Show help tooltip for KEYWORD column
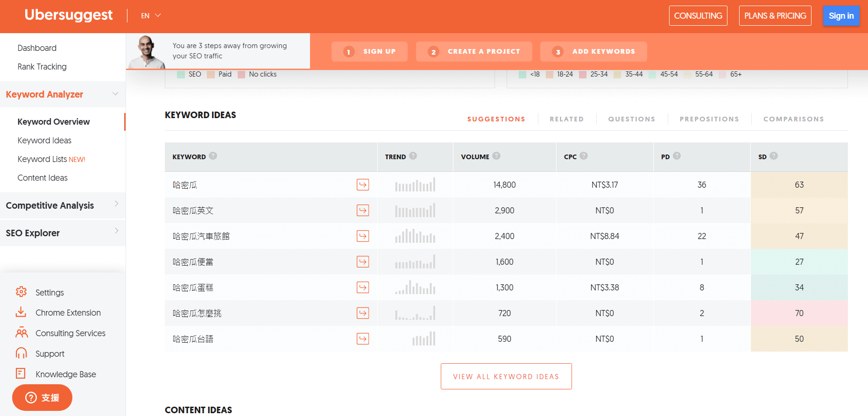Viewport: 868px width, 416px height. click(213, 156)
